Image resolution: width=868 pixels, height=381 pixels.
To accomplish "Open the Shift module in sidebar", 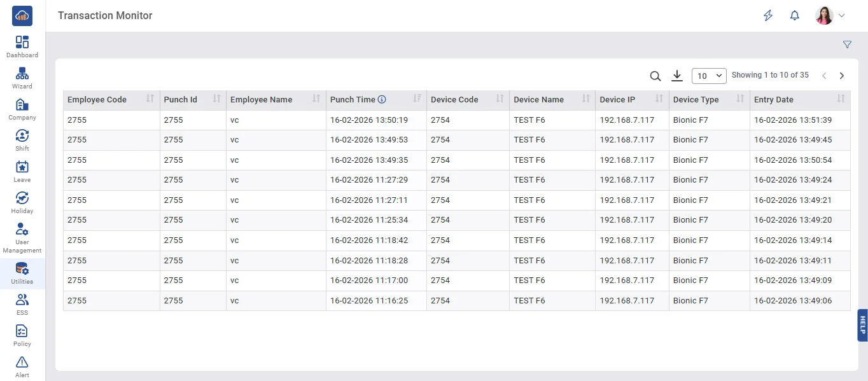I will [22, 140].
